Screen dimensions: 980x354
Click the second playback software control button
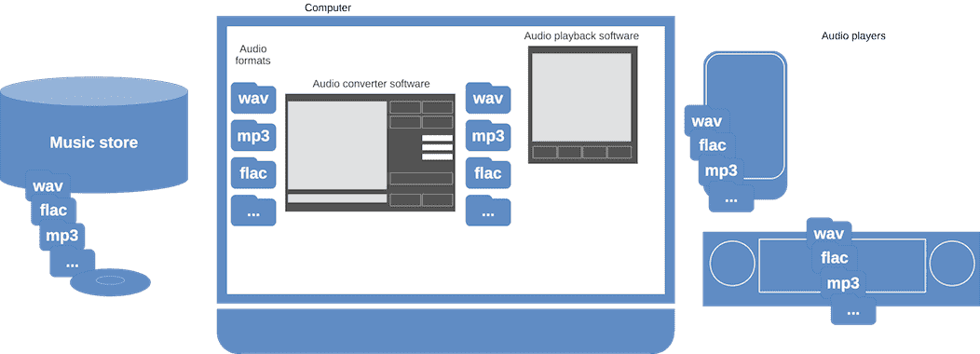point(569,152)
